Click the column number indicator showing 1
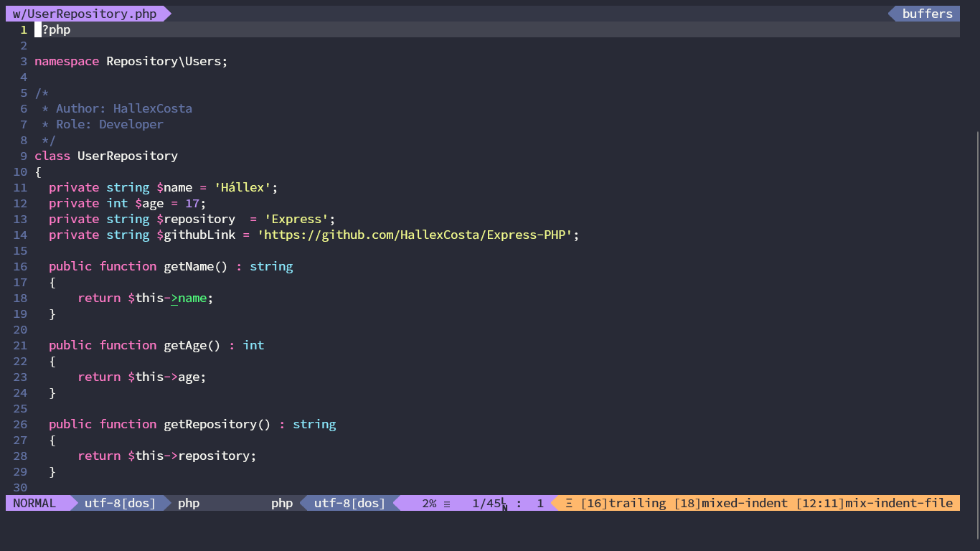 click(540, 503)
